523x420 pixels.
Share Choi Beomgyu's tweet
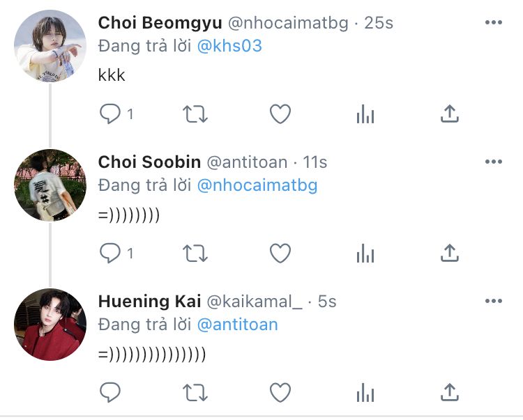[450, 114]
